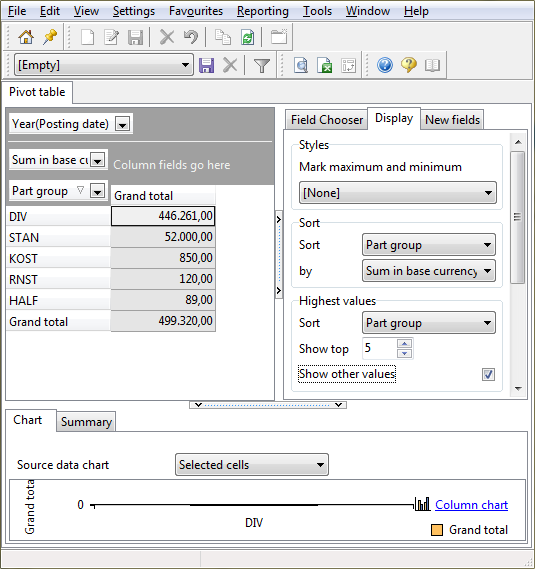This screenshot has height=569, width=535.
Task: Toggle the Show other values checkbox
Action: (x=488, y=374)
